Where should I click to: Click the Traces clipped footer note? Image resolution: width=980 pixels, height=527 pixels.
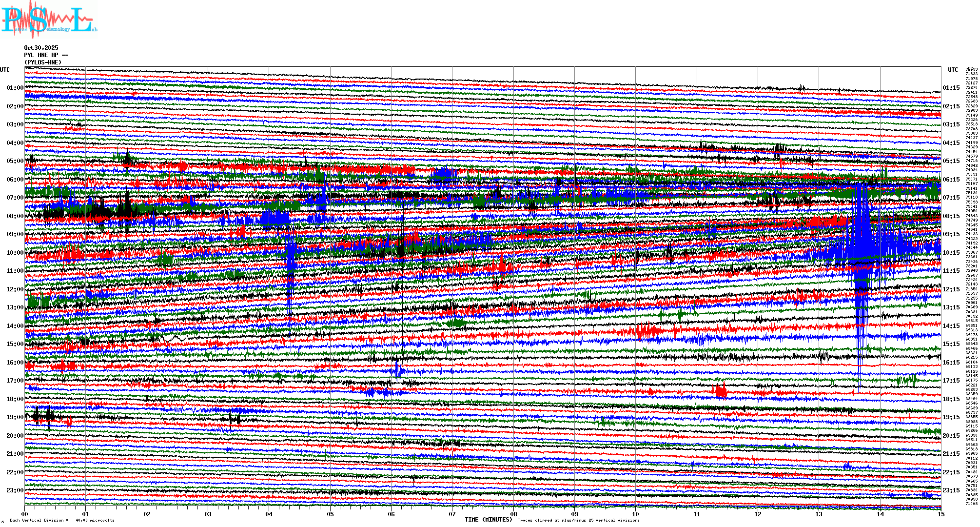578,520
